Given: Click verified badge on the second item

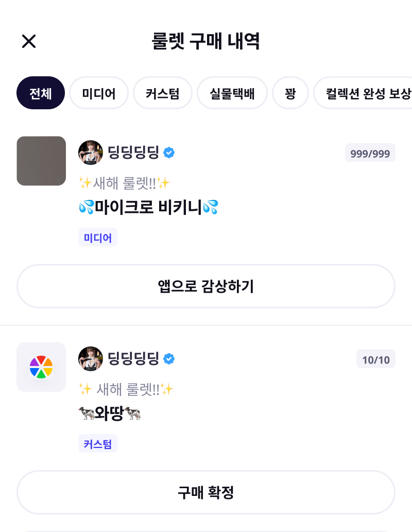Looking at the screenshot, I should pos(169,359).
